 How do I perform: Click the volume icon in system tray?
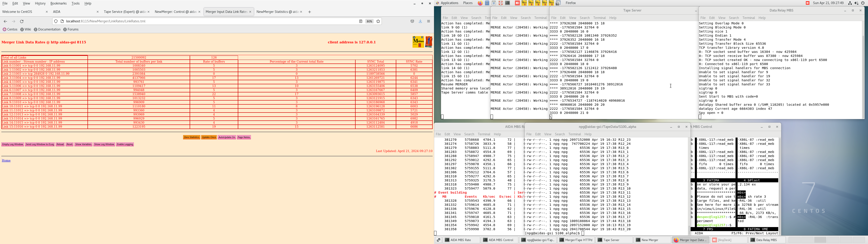[856, 3]
